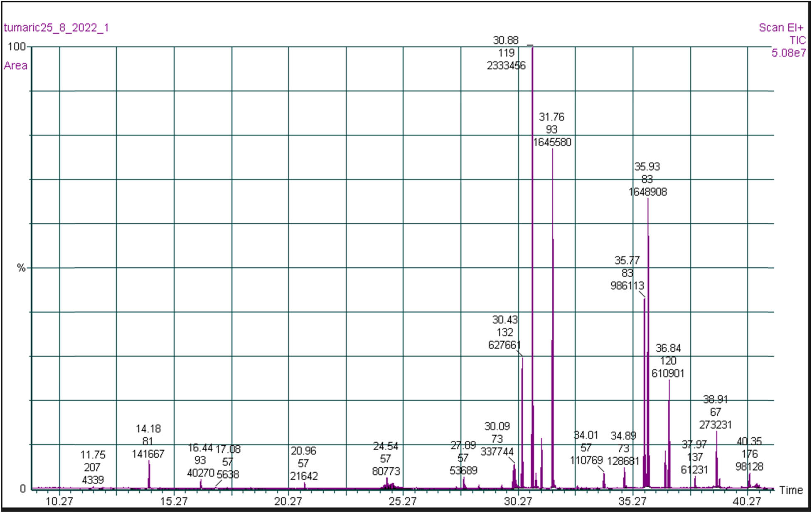This screenshot has height=513, width=812.
Task: Click the 20.96 peak annotation
Action: (x=303, y=451)
